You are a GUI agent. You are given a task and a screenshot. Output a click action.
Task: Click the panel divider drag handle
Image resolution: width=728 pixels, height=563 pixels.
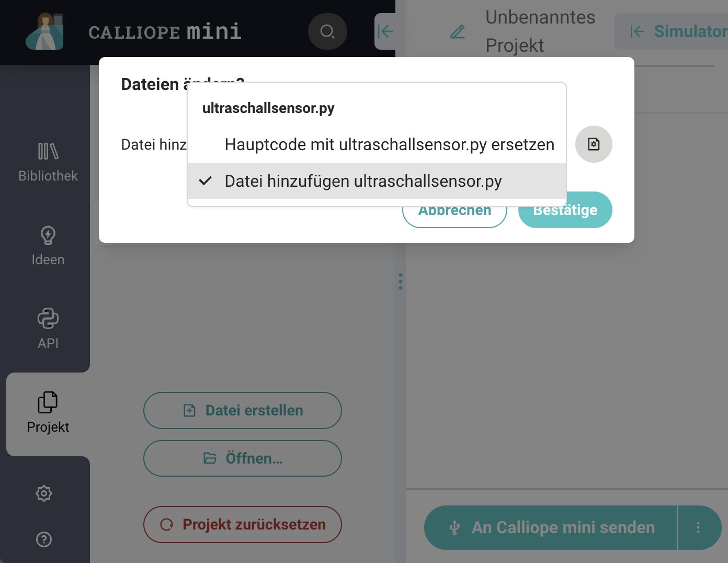point(401,281)
